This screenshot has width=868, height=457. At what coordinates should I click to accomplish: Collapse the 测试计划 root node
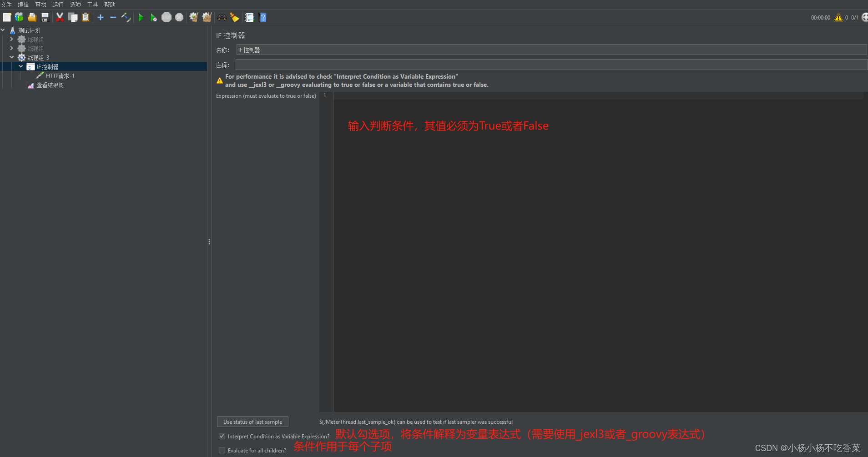point(3,30)
